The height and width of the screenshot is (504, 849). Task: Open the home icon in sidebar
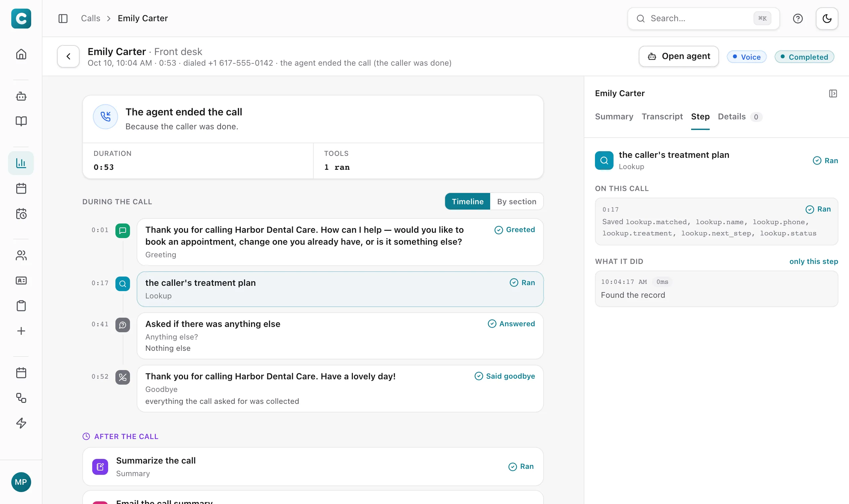tap(21, 54)
